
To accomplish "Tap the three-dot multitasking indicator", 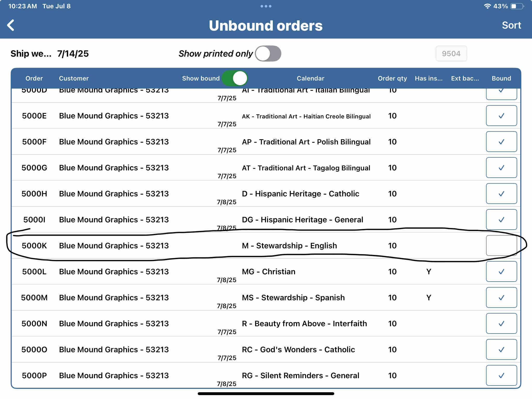I will 266,6.
